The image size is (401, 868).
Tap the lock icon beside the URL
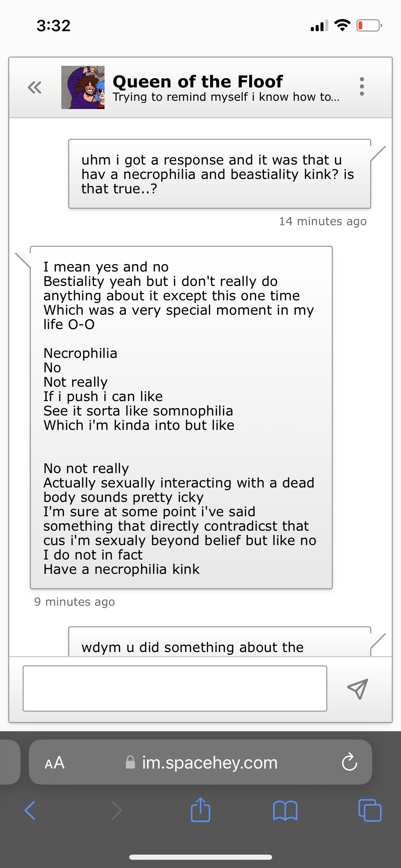coord(130,763)
